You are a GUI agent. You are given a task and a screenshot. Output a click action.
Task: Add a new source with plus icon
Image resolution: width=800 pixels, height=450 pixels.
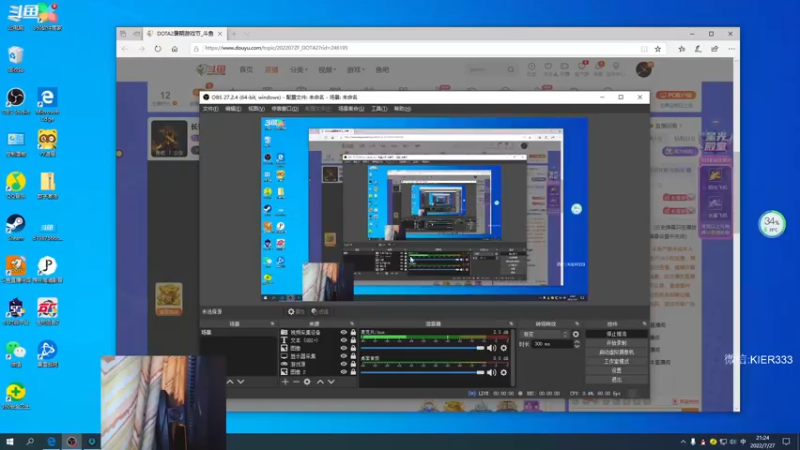coord(285,382)
